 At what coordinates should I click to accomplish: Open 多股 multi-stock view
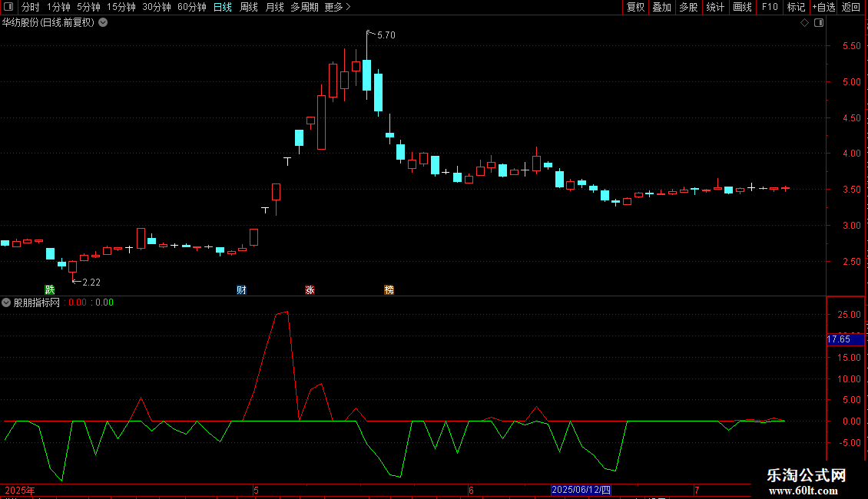click(688, 7)
